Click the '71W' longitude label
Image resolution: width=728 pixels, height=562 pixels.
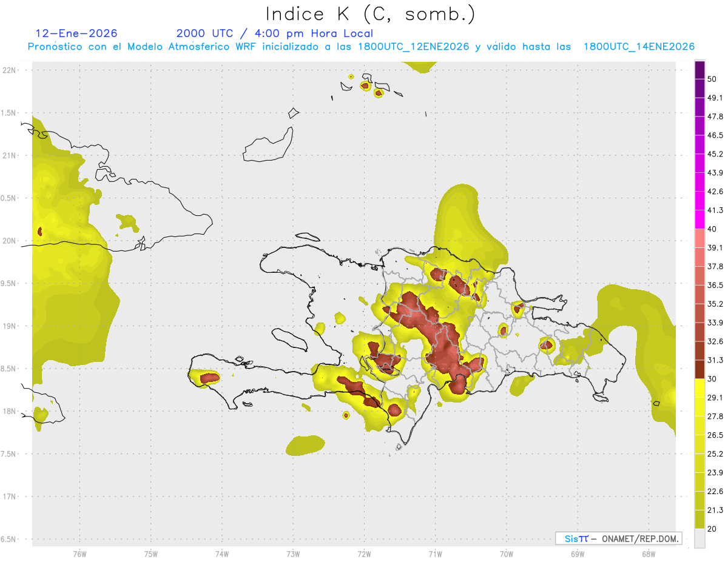tap(435, 554)
